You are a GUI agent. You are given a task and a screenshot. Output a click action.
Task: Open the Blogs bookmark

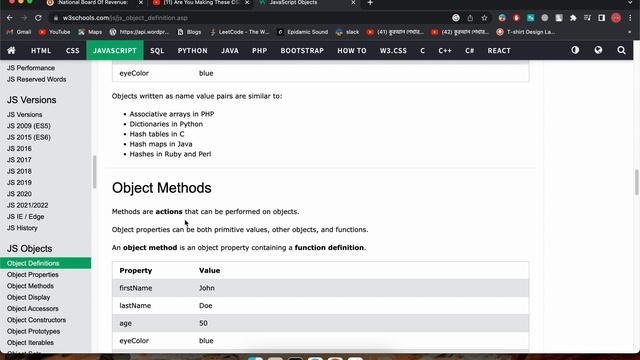click(189, 32)
